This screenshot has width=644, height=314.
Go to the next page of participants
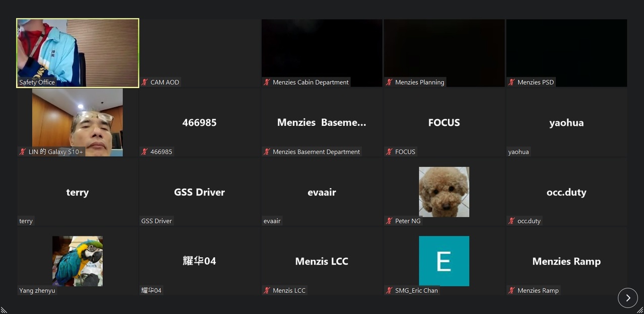tap(627, 298)
